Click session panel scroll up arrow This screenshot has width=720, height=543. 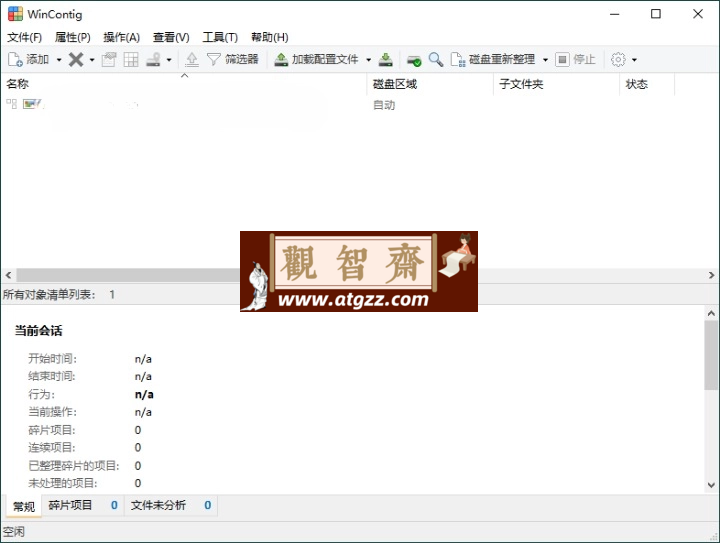(x=711, y=313)
